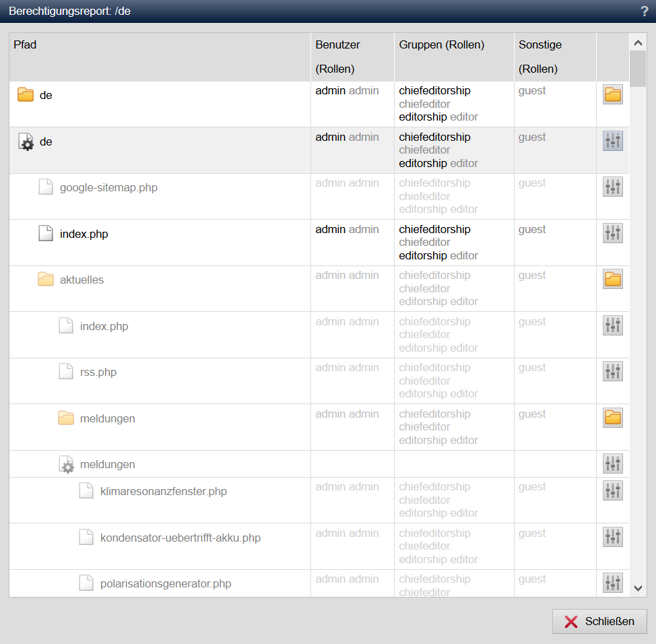Screen dimensions: 656x644
Task: Click the help question mark icon
Action: click(x=644, y=11)
